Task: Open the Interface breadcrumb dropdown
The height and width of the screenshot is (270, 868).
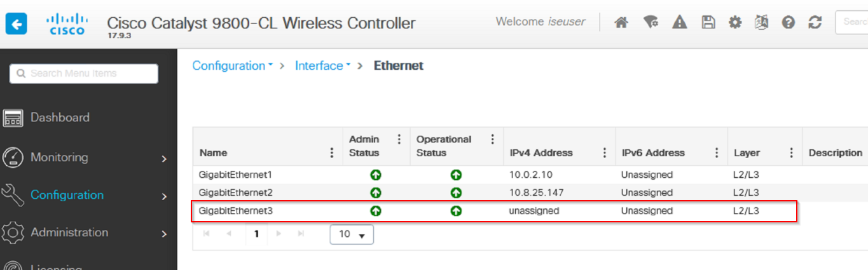Action: tap(323, 65)
